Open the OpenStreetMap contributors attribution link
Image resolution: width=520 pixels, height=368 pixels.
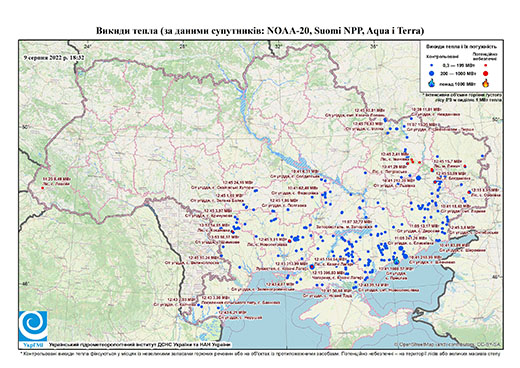click(x=448, y=344)
